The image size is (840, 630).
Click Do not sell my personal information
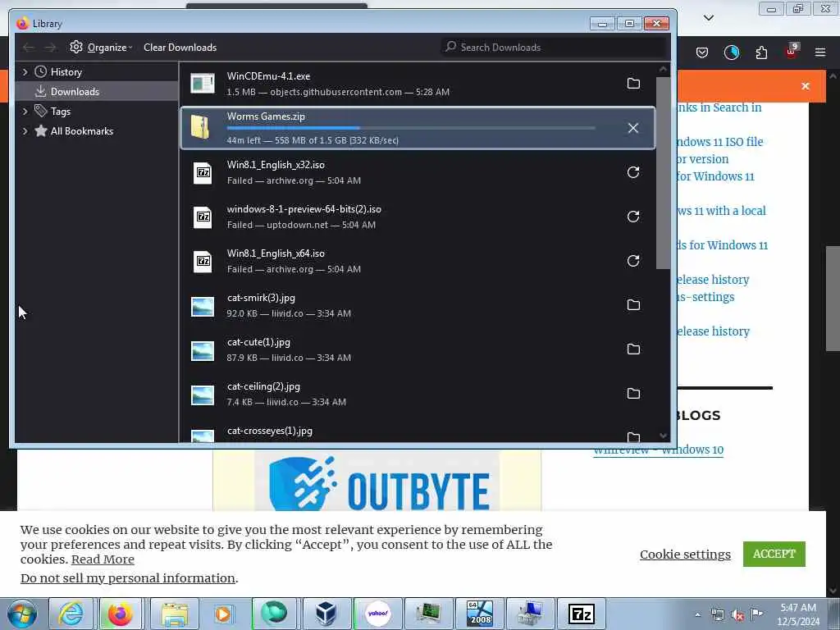click(128, 578)
